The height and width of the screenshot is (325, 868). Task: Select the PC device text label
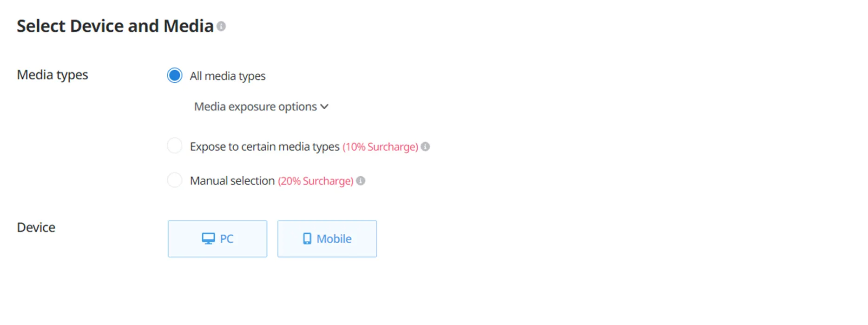point(226,239)
